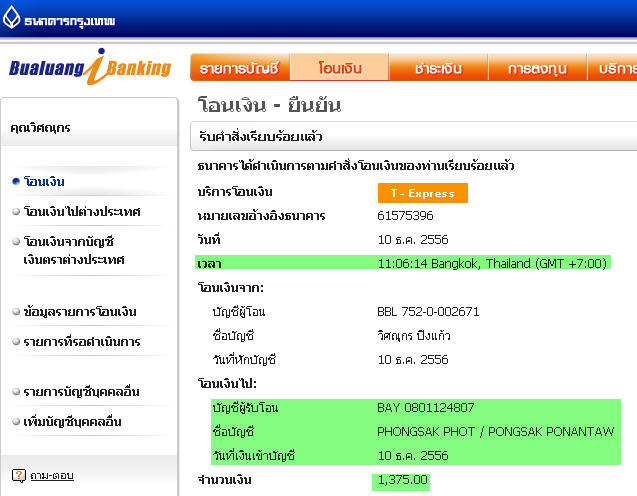Click the หมายเลขอ้างอิงธนาคาร label
Screen dimensions: 637x496
tap(261, 215)
